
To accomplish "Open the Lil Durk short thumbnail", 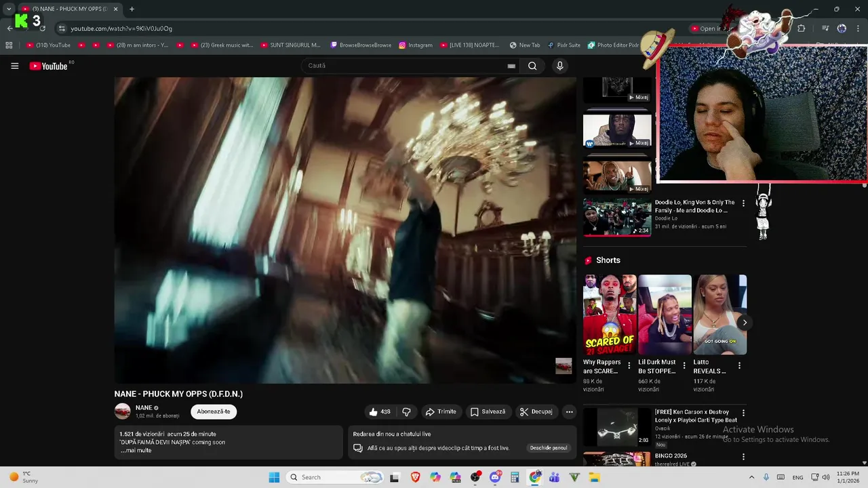I will point(665,314).
